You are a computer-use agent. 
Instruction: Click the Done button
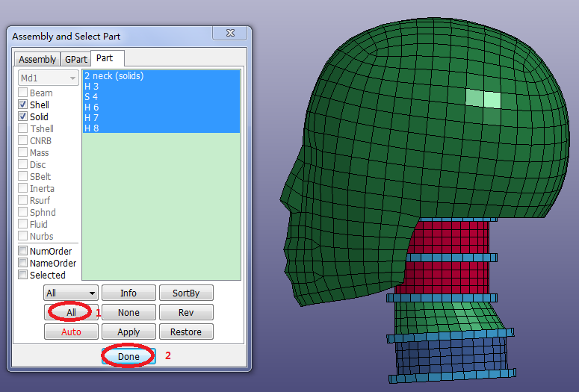click(129, 357)
